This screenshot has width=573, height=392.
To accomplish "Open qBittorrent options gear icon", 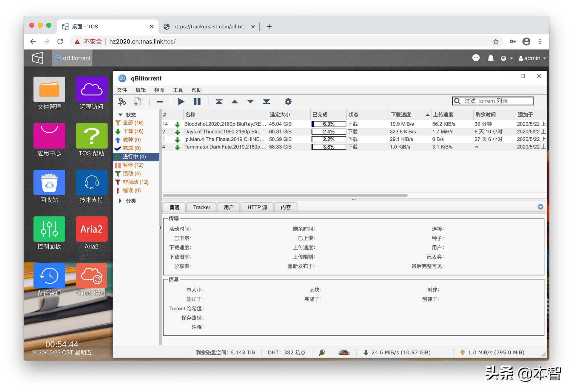I will (x=288, y=102).
